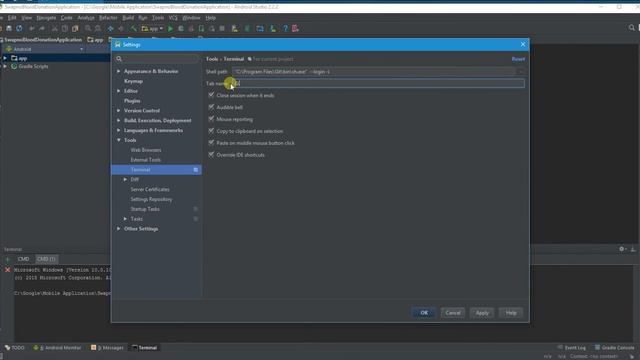The height and width of the screenshot is (360, 640).
Task: Click the Reset link
Action: (518, 59)
